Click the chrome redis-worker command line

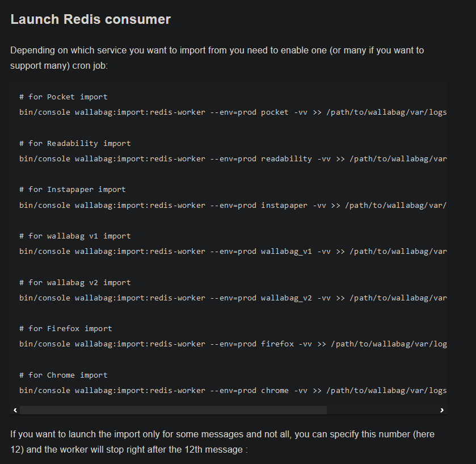[x=233, y=390]
